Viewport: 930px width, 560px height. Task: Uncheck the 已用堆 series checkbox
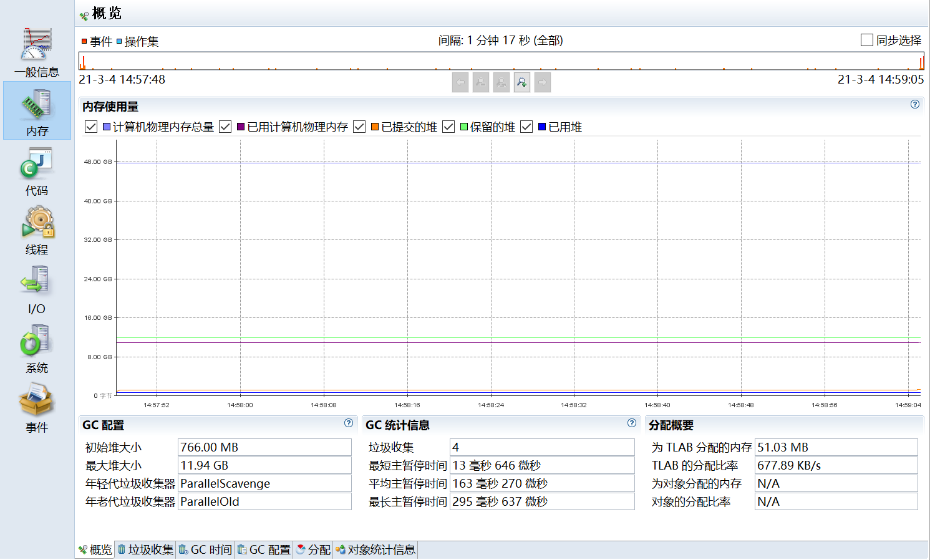[526, 127]
